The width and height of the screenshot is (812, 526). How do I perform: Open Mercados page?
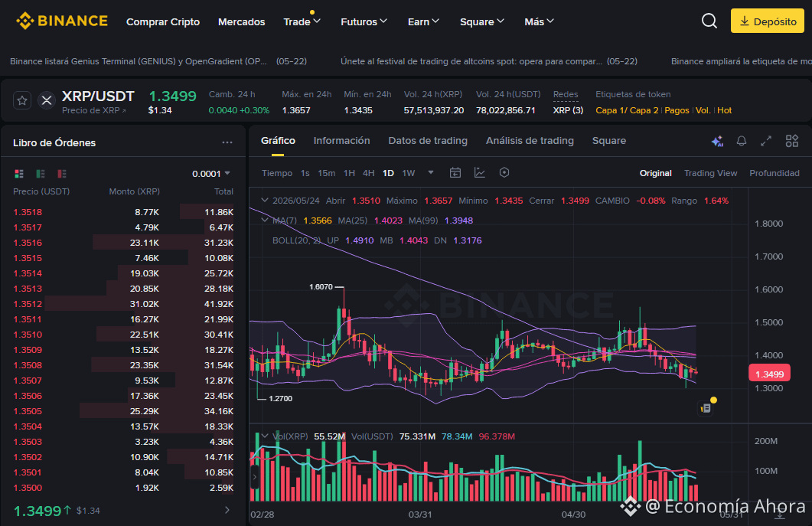pos(241,21)
